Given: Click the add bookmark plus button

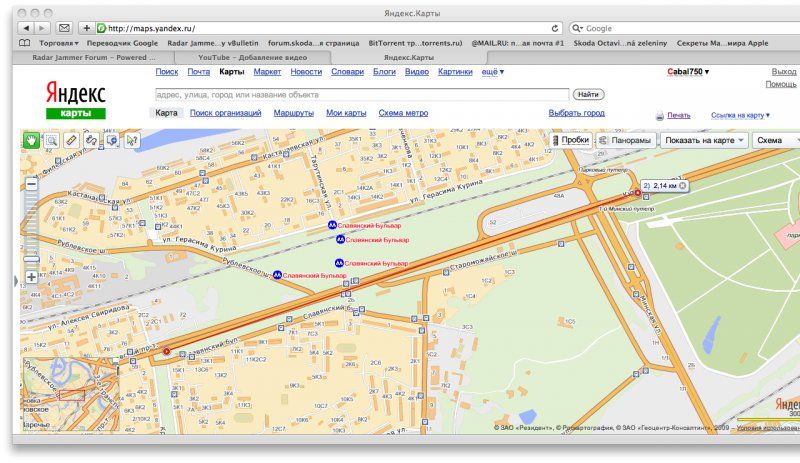Looking at the screenshot, I should point(86,28).
